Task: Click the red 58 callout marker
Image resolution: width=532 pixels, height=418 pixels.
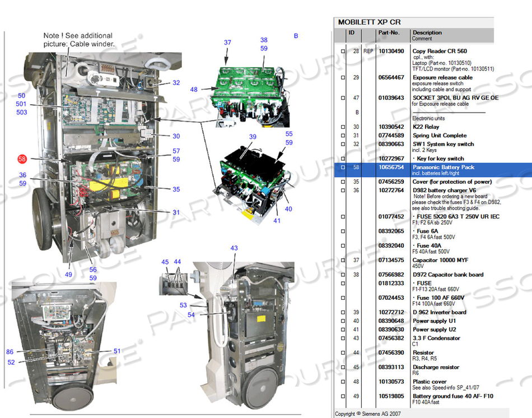Action: 22,159
